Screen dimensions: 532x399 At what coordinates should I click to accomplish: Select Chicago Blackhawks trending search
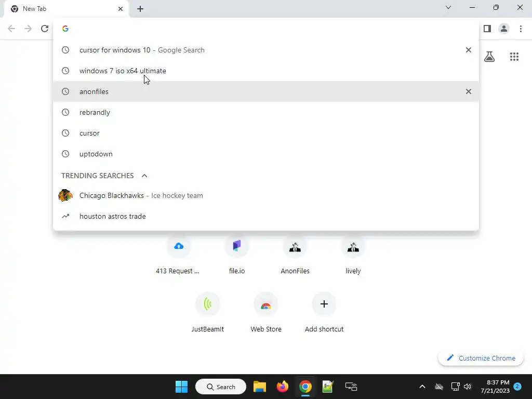point(266,195)
